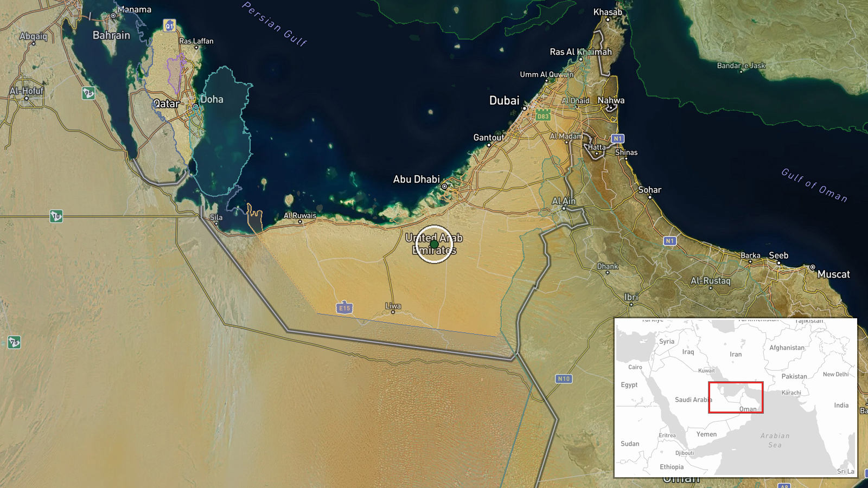The height and width of the screenshot is (488, 868).
Task: Click Afghanistan in the overview map
Action: (x=787, y=348)
